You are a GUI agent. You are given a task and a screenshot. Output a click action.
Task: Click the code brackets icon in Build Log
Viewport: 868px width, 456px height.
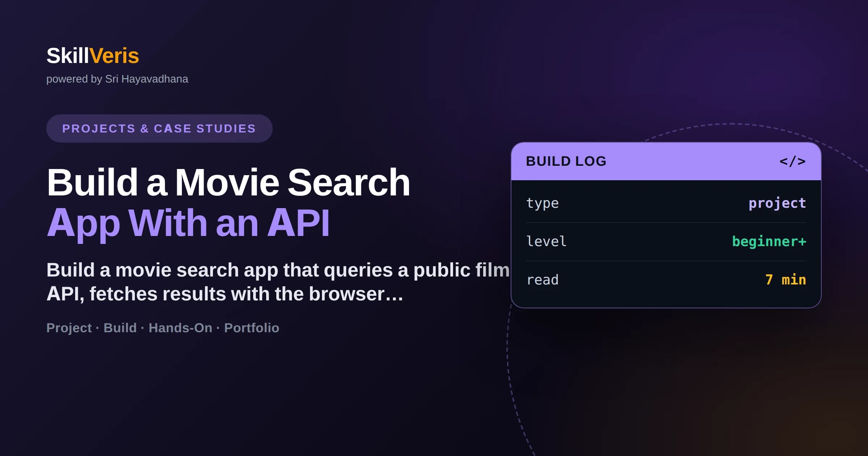pos(792,161)
